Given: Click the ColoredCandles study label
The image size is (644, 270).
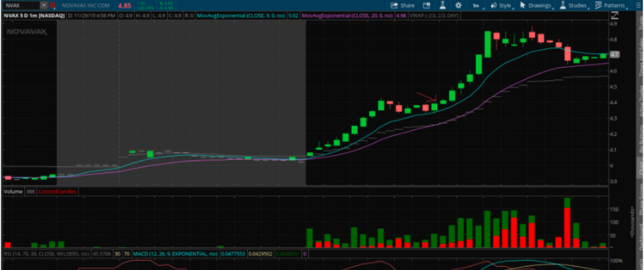Looking at the screenshot, I should (57, 191).
